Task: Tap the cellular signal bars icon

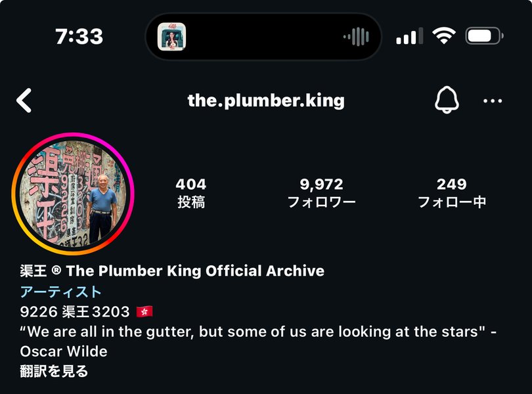Action: [410, 36]
